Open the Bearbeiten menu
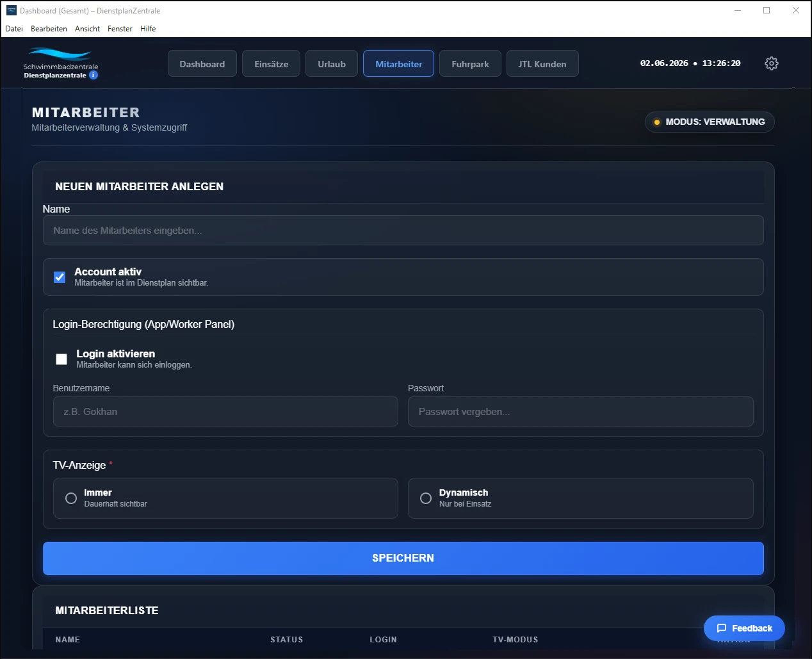 pyautogui.click(x=49, y=29)
